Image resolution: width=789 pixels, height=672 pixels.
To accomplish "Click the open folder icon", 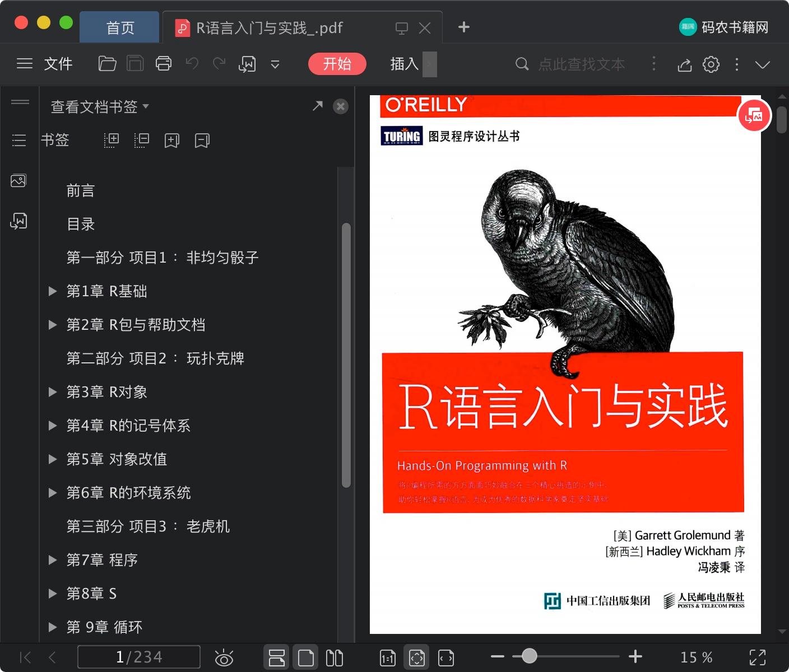I will [107, 64].
